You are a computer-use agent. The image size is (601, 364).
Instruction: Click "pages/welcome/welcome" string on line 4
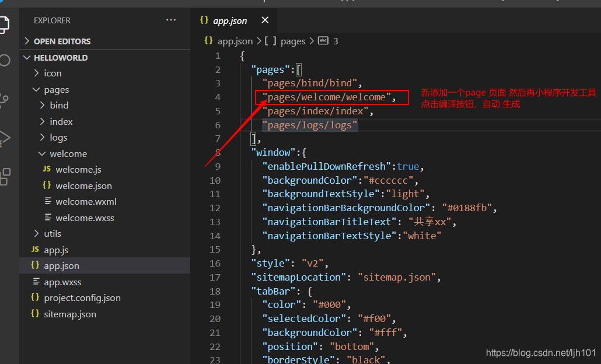pos(327,97)
